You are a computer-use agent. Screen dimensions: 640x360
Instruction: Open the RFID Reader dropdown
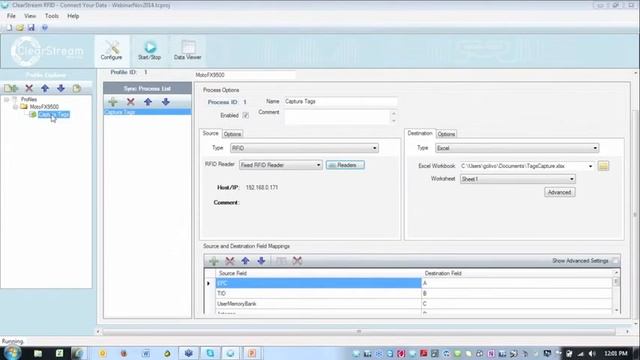pos(280,165)
